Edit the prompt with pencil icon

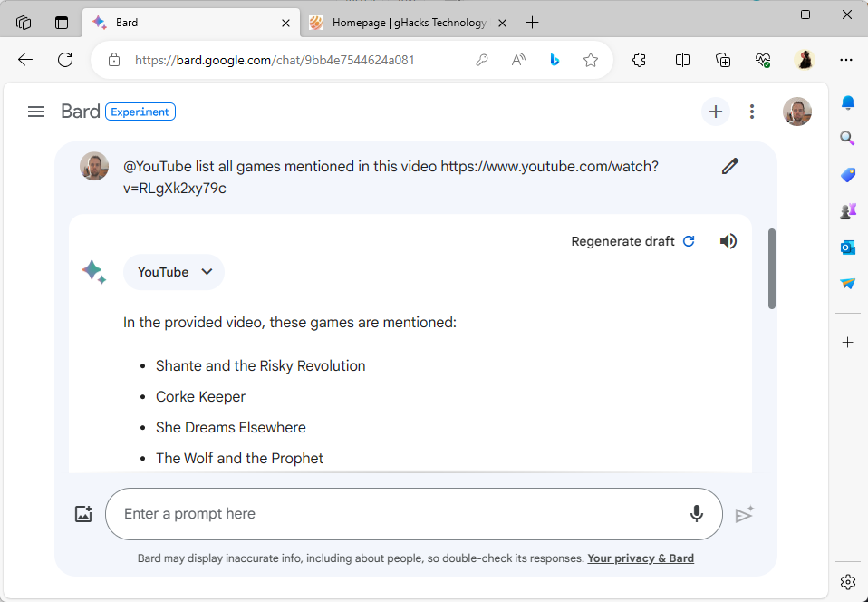(x=729, y=166)
